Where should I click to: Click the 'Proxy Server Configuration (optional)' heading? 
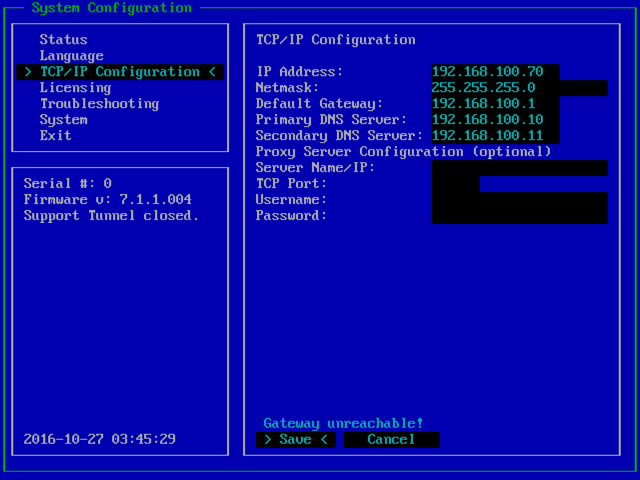[x=403, y=152]
